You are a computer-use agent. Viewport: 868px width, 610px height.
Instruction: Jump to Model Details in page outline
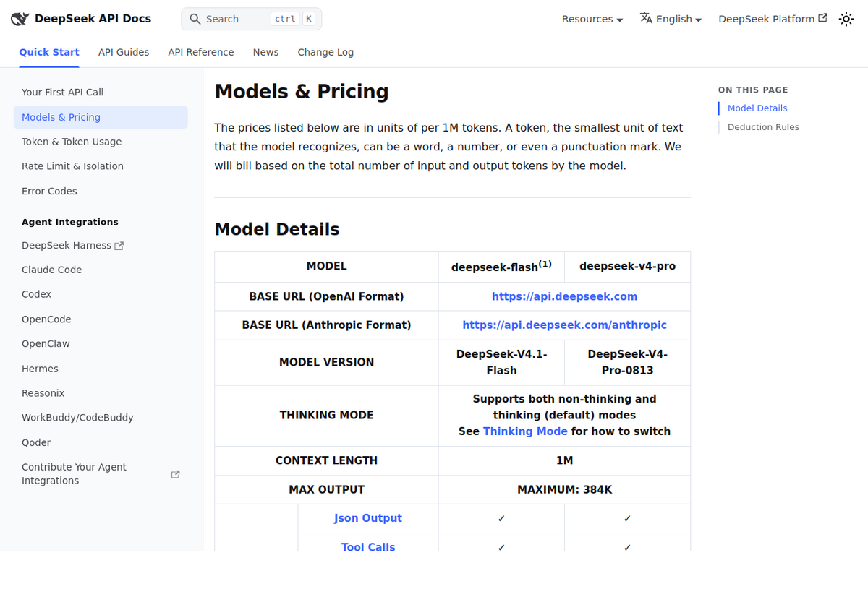coord(757,108)
